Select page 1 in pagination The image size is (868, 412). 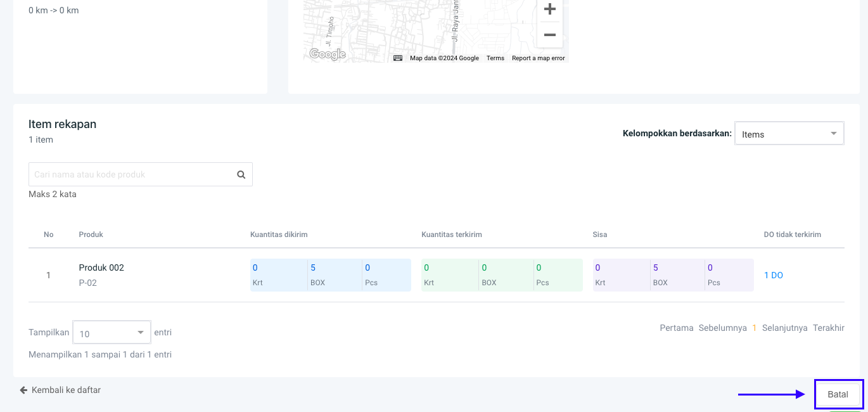(754, 328)
